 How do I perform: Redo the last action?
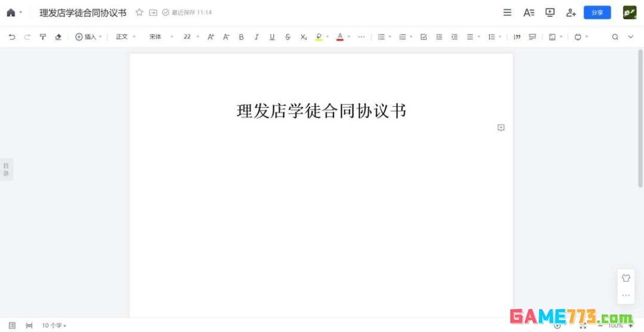(x=27, y=37)
